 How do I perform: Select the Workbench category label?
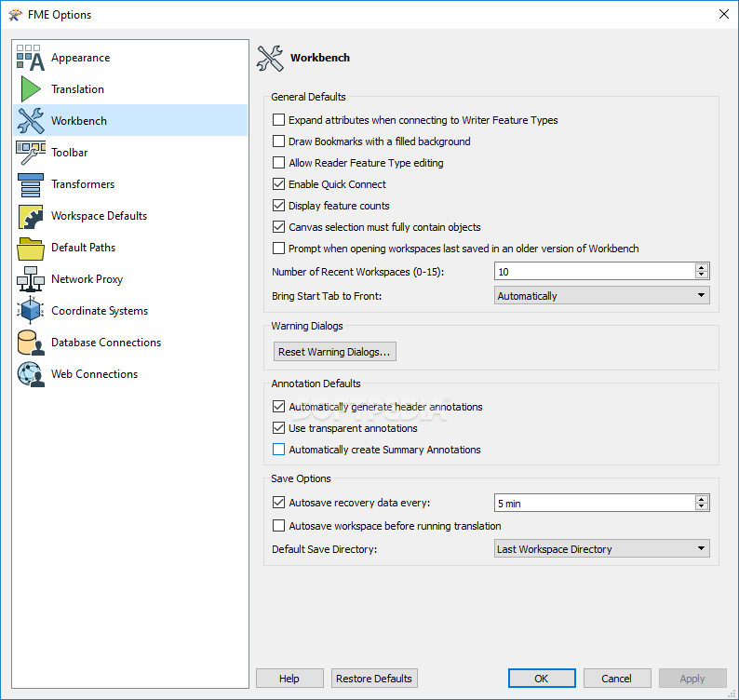click(79, 121)
